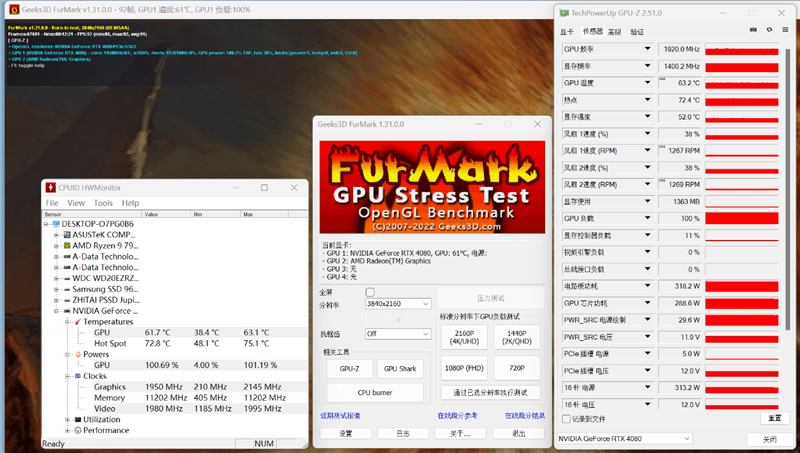This screenshot has height=453, width=800.
Task: Open the HWMonitor File menu
Action: point(52,203)
